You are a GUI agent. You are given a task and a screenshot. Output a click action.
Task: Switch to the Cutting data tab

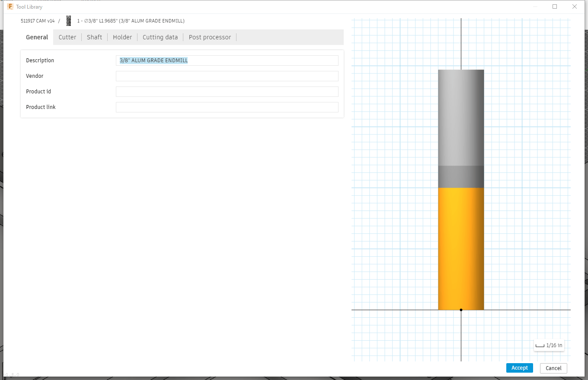pos(160,37)
